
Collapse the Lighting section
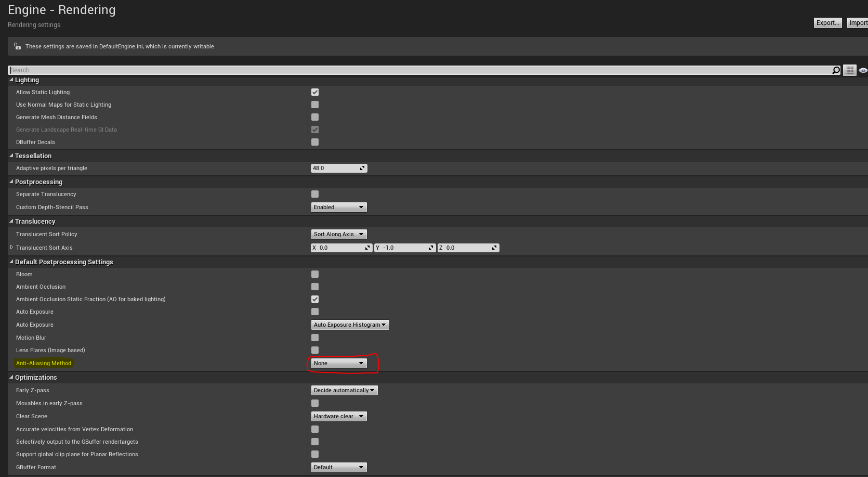click(x=11, y=80)
